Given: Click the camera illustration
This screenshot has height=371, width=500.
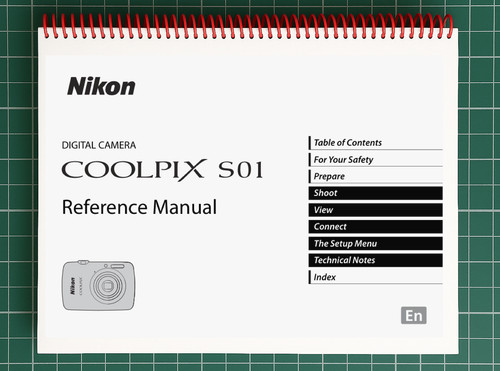Looking at the screenshot, I should (99, 285).
